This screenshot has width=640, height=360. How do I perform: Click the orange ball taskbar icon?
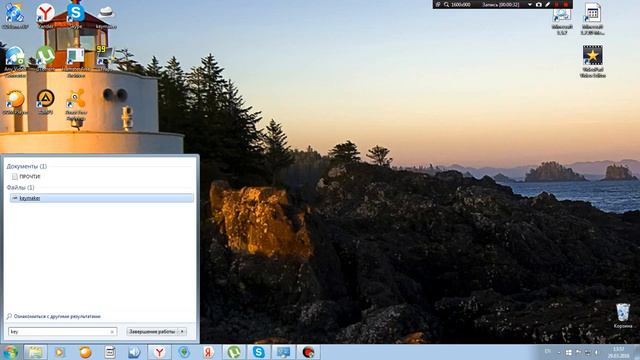pyautogui.click(x=85, y=352)
